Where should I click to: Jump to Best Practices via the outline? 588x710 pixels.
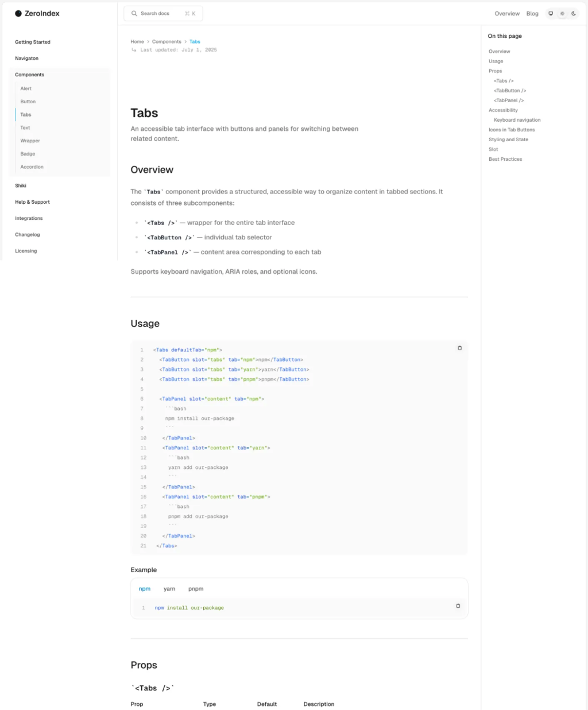pos(505,159)
